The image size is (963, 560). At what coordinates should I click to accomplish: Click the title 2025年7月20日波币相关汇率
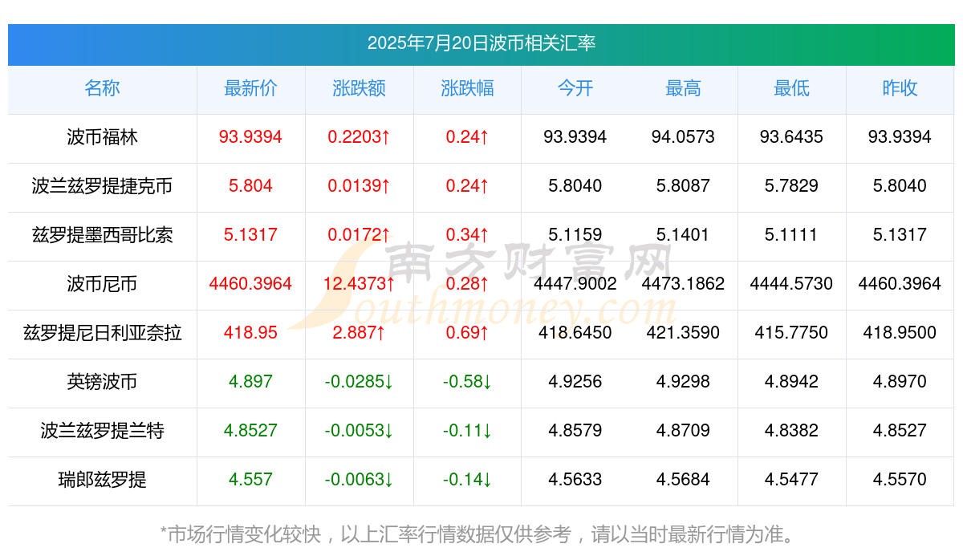(x=481, y=43)
